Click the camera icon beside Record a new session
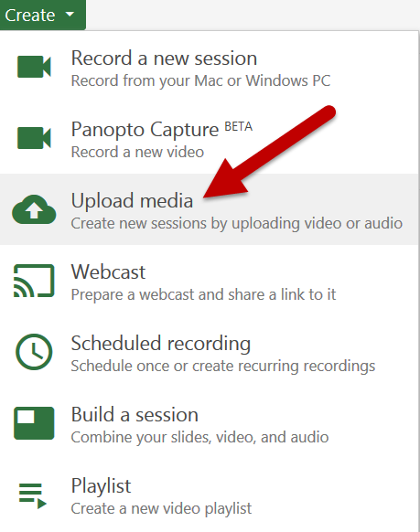Viewport: 420px width, 532px height. tap(34, 67)
